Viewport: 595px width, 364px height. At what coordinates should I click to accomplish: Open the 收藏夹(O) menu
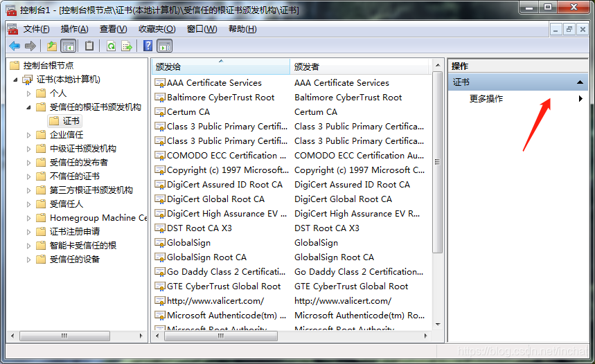(x=157, y=29)
